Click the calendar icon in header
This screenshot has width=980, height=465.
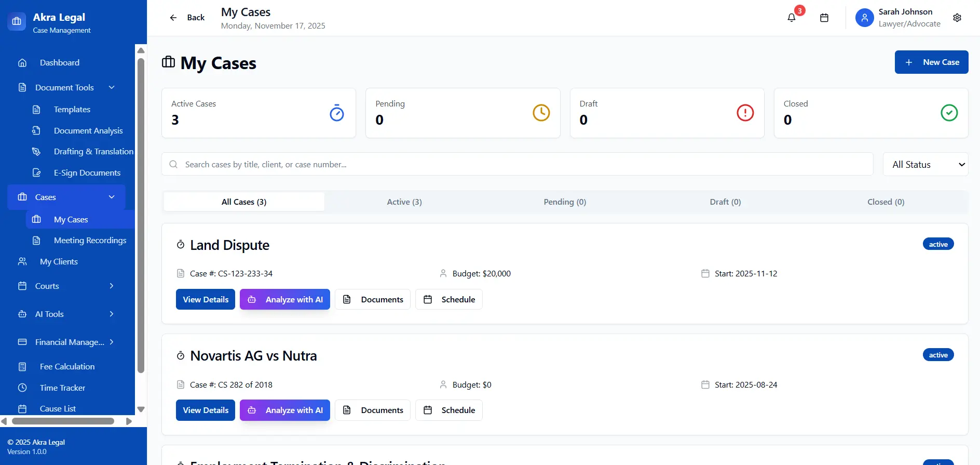824,18
